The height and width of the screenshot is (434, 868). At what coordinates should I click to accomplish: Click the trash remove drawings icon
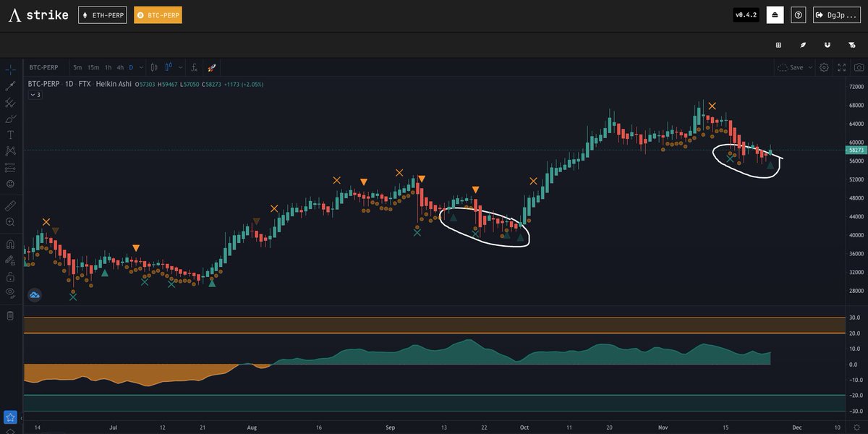[10, 315]
